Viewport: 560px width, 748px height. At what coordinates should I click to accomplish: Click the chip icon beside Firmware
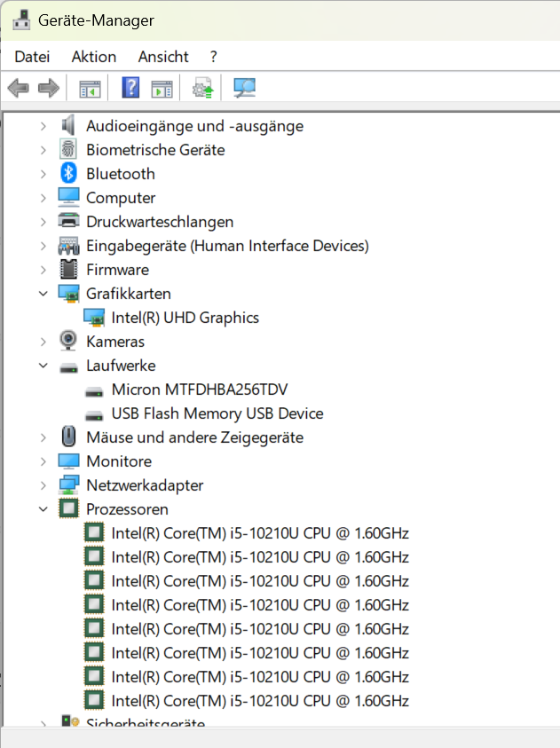pyautogui.click(x=68, y=270)
